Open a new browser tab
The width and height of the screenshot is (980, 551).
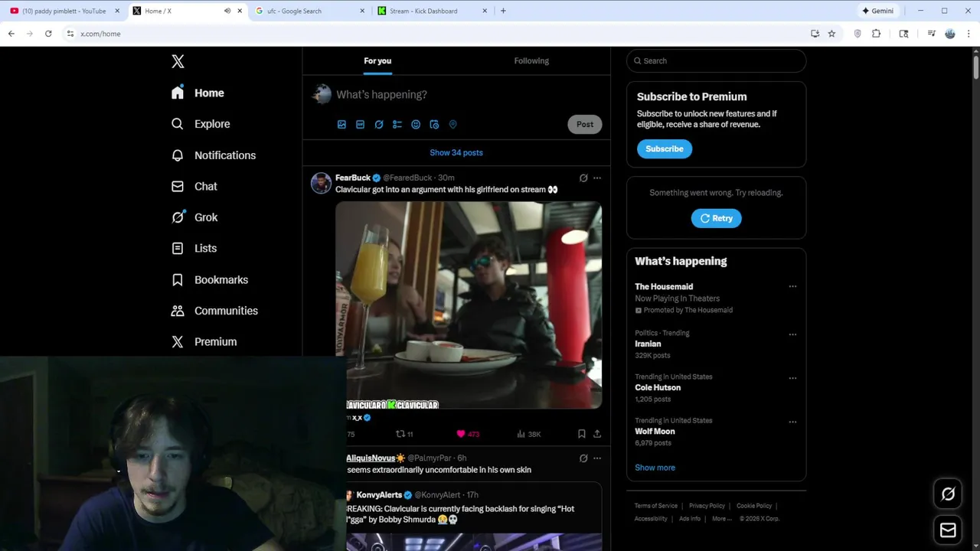click(503, 11)
